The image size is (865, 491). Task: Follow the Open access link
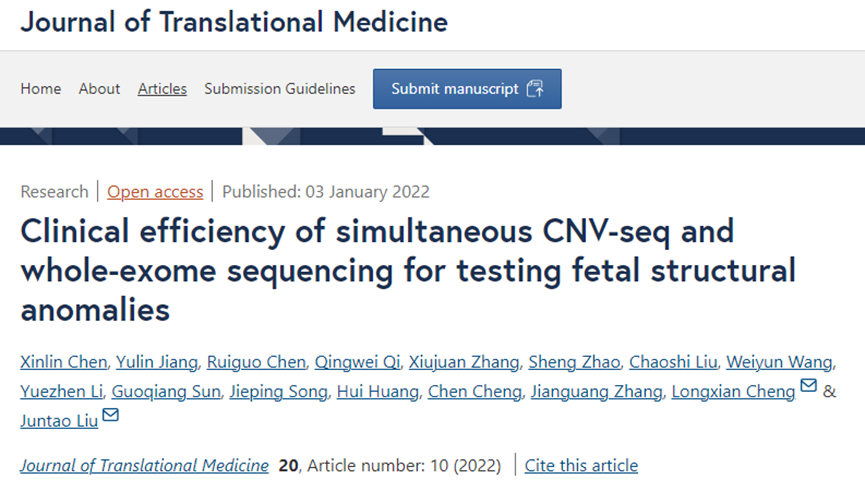[155, 192]
